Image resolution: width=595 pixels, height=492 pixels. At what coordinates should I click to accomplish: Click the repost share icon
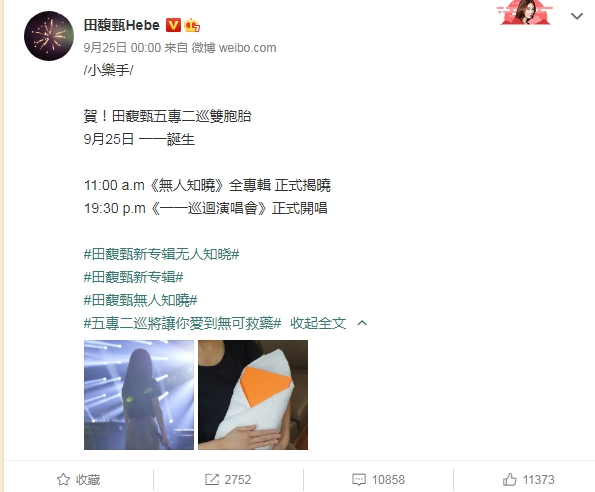pyautogui.click(x=212, y=479)
